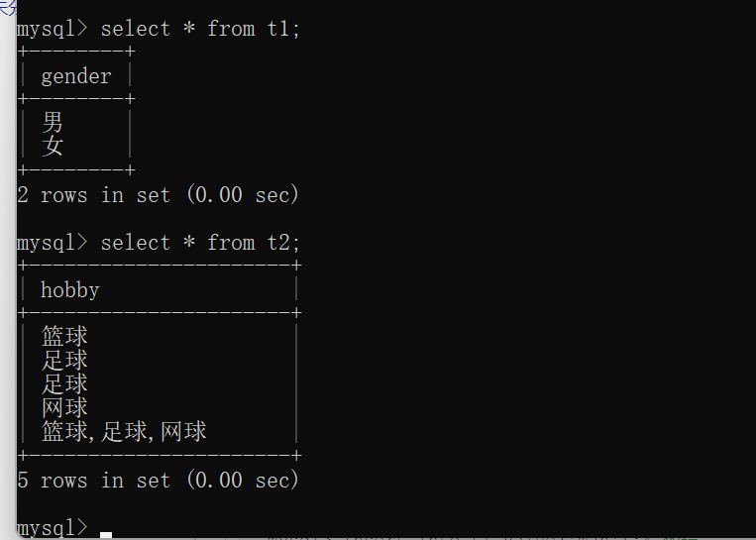756x540 pixels.
Task: Click '(0.00 sec)' after '5 rows in set'
Action: click(x=243, y=481)
